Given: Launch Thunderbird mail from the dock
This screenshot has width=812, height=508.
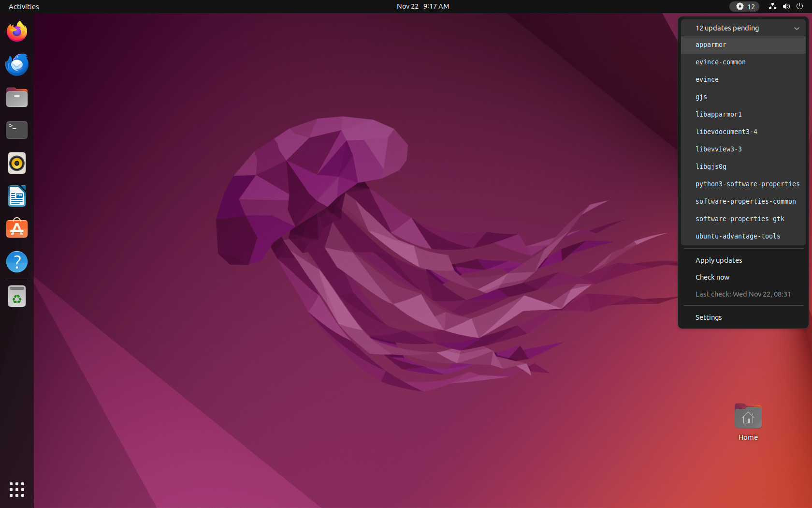Looking at the screenshot, I should tap(17, 64).
